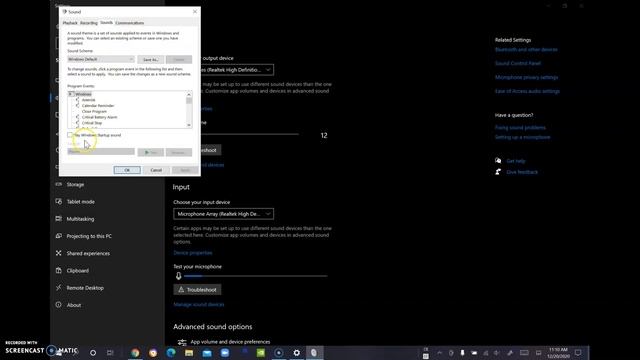Select Critical Stop event
The height and width of the screenshot is (360, 640).
point(92,123)
